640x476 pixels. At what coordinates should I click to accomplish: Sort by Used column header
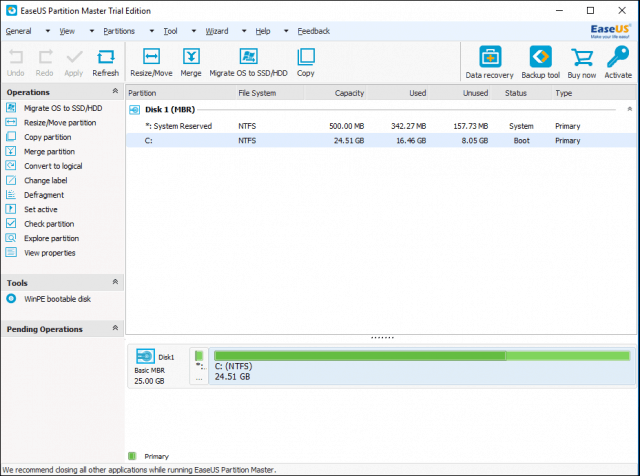pyautogui.click(x=398, y=93)
